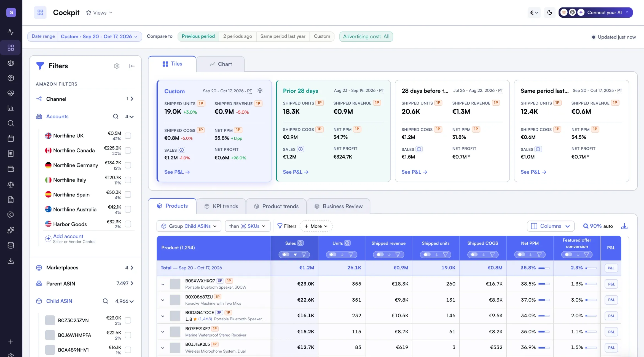The height and width of the screenshot is (357, 644).
Task: Filter the Net PPM column funnel icon
Action: [539, 254]
